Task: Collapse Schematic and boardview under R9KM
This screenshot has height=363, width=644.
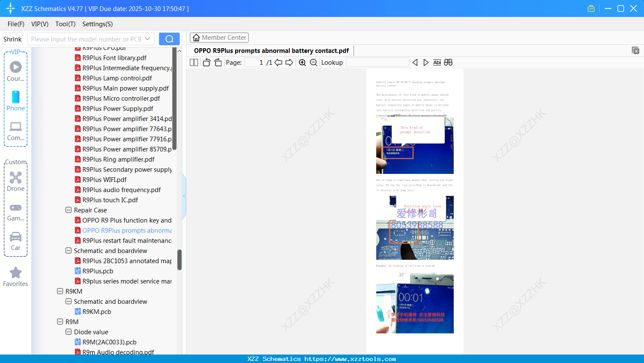Action: [69, 301]
